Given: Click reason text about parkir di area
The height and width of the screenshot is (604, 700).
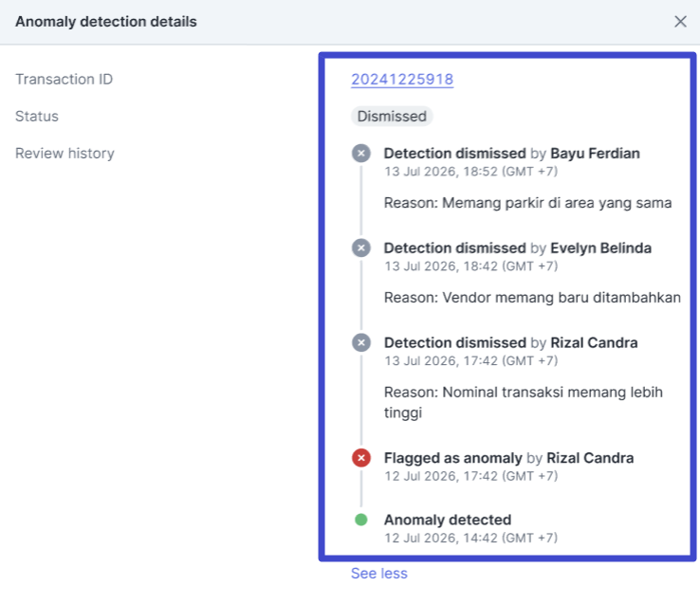Looking at the screenshot, I should [527, 203].
